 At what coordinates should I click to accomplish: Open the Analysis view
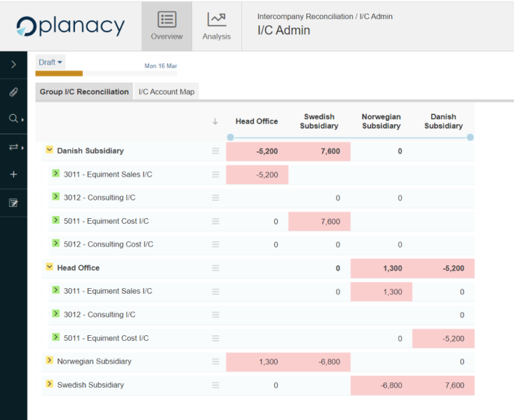point(216,26)
